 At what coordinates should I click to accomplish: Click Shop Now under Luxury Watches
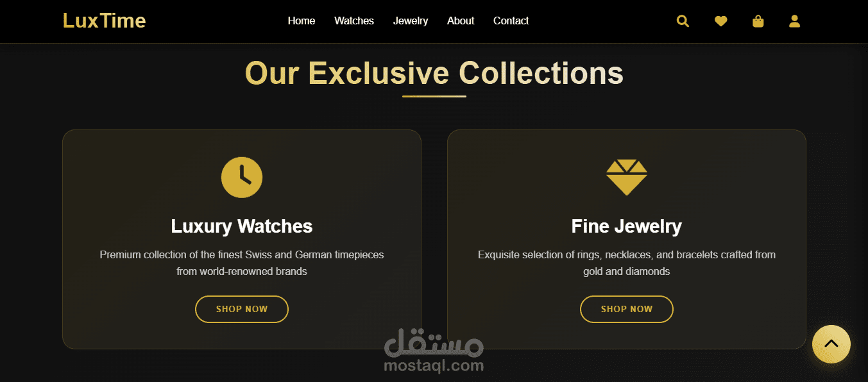(x=242, y=309)
